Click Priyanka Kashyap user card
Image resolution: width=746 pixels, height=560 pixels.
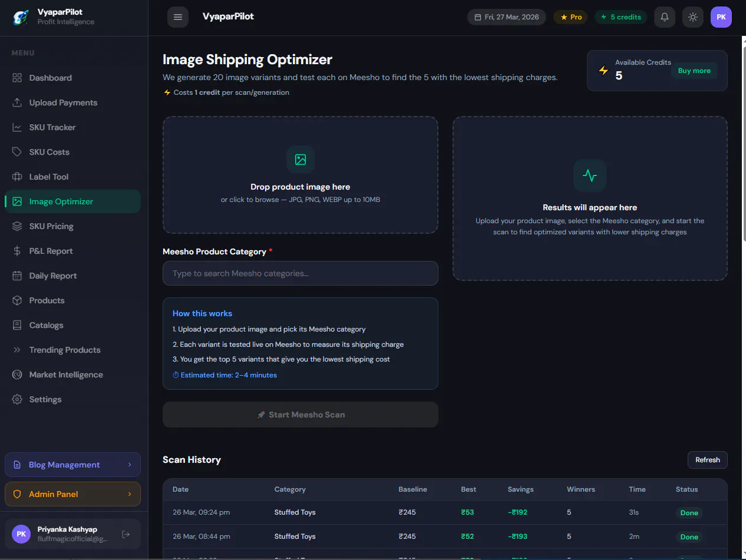click(73, 534)
